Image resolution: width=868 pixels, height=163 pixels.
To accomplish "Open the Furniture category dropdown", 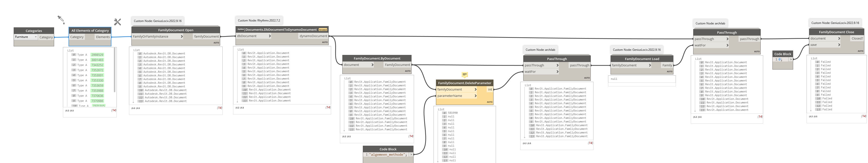I will tap(26, 37).
